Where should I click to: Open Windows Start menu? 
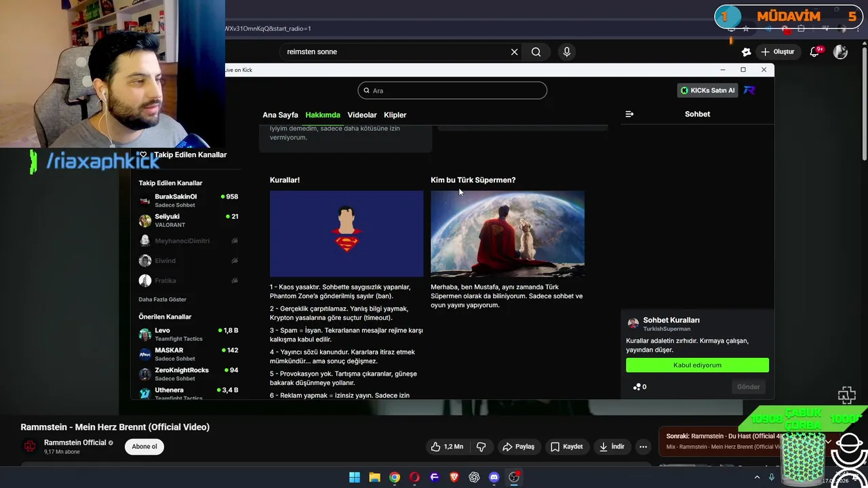point(355,477)
